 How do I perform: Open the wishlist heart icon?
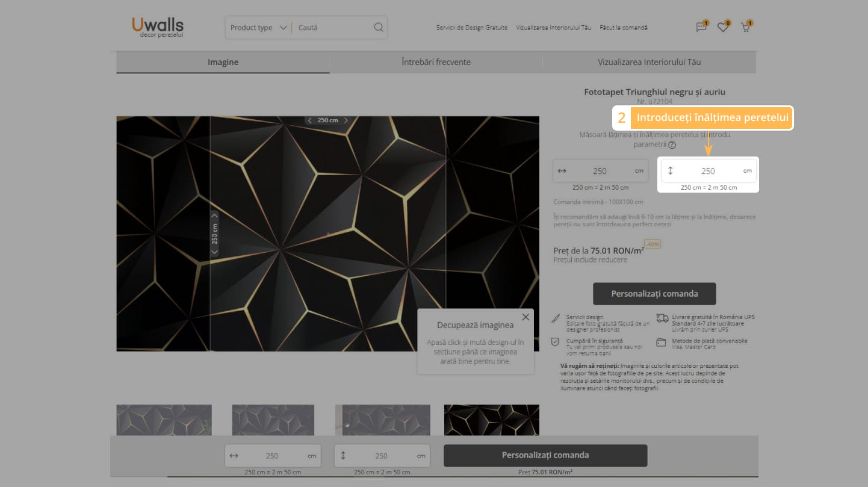tap(723, 27)
